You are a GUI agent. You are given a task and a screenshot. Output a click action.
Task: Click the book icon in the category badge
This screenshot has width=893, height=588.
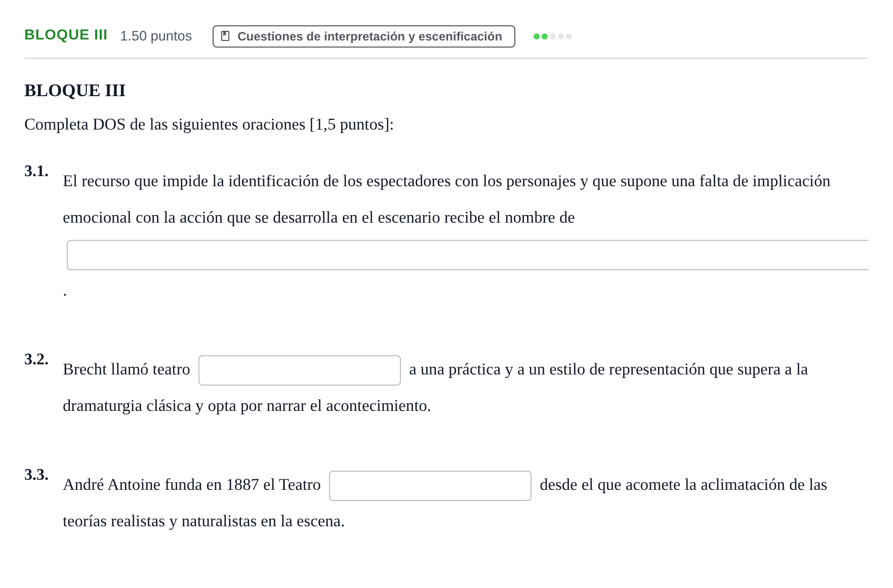[x=225, y=36]
